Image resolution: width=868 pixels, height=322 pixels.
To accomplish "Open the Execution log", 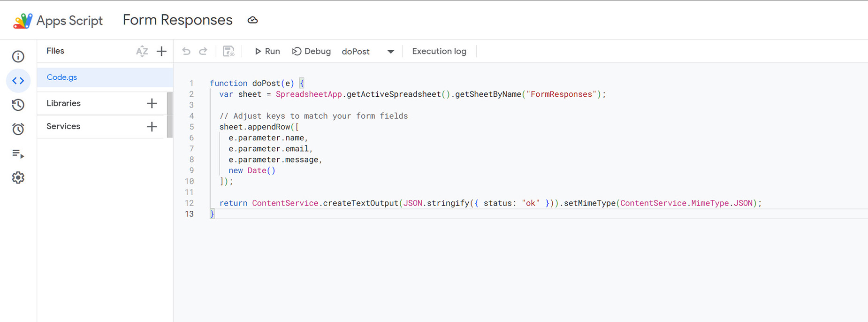I will [439, 51].
